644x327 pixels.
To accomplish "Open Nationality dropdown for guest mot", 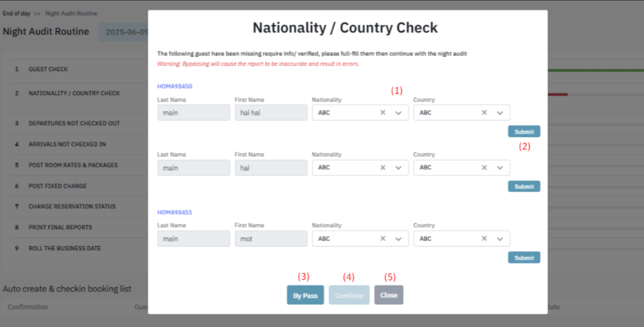I will pyautogui.click(x=399, y=238).
